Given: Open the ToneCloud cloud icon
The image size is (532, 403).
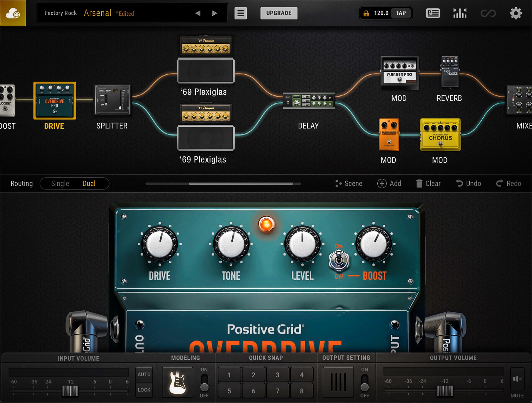Looking at the screenshot, I should tap(13, 13).
